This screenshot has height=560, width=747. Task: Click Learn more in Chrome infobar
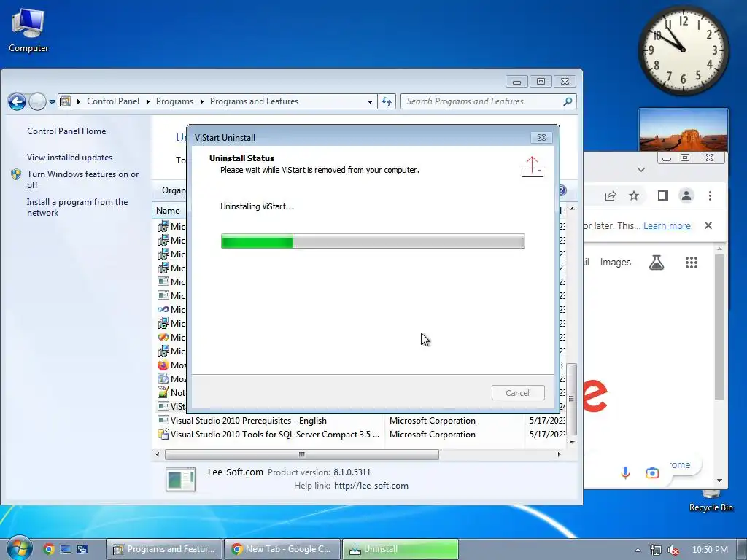pyautogui.click(x=667, y=226)
